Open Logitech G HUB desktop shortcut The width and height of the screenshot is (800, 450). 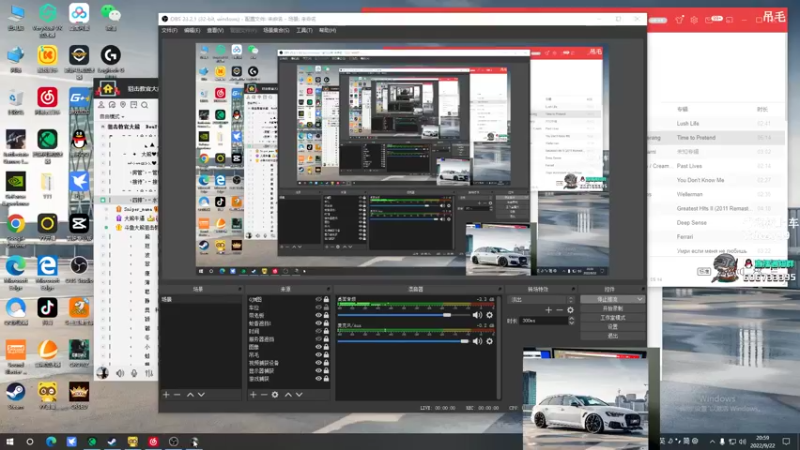[110, 59]
